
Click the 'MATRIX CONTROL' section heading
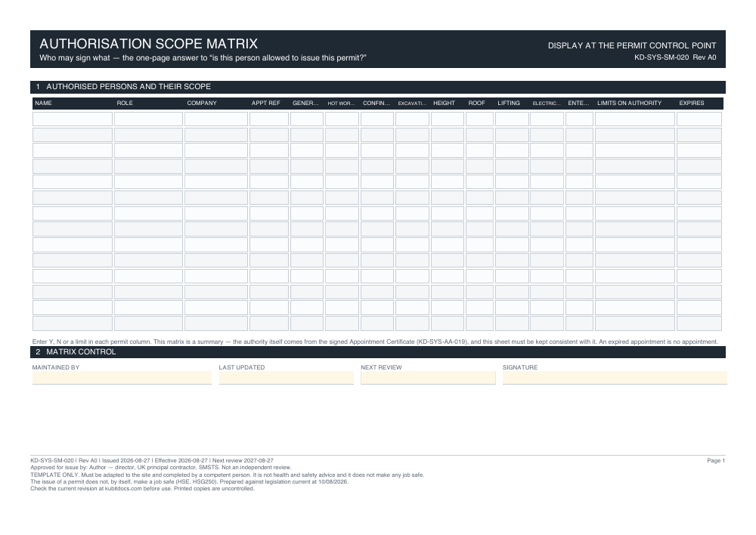point(81,352)
